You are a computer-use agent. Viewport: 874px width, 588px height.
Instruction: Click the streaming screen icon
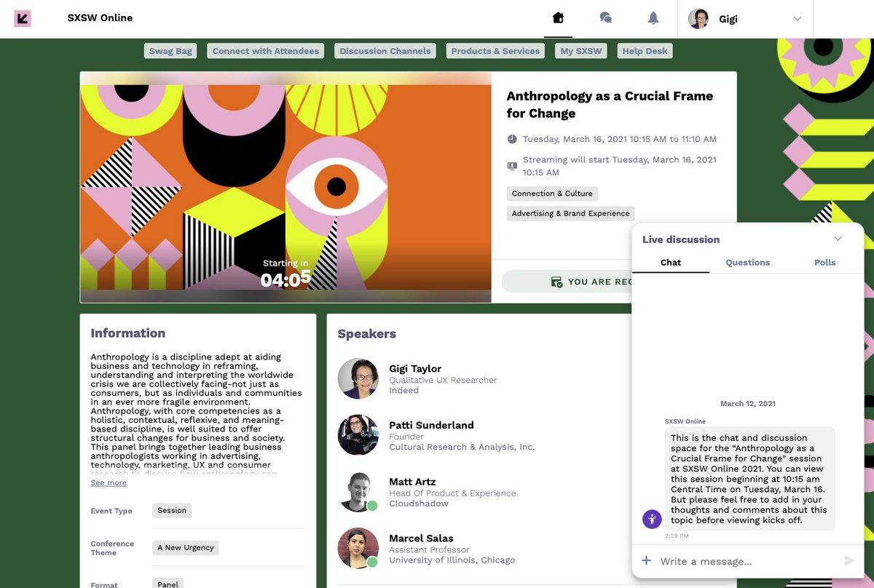pyautogui.click(x=512, y=166)
